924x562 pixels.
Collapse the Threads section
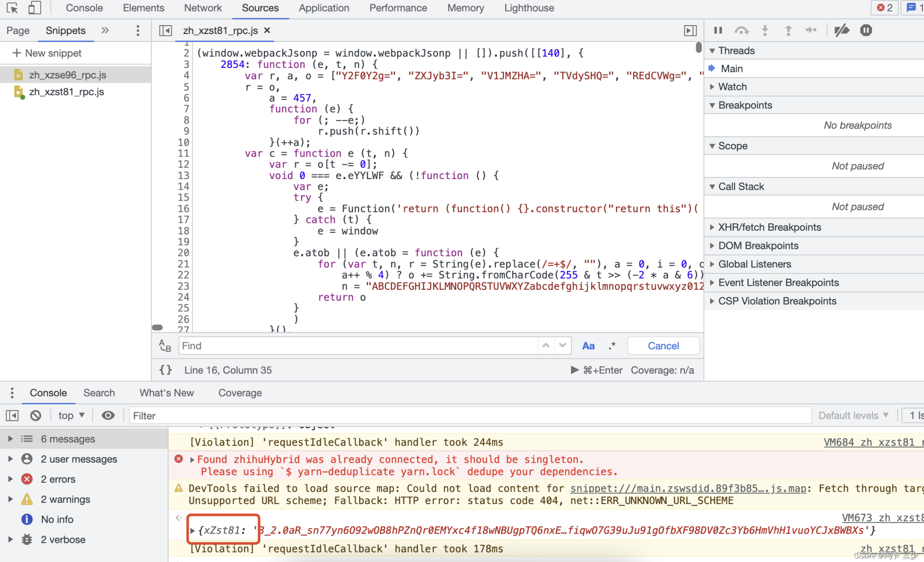(713, 50)
